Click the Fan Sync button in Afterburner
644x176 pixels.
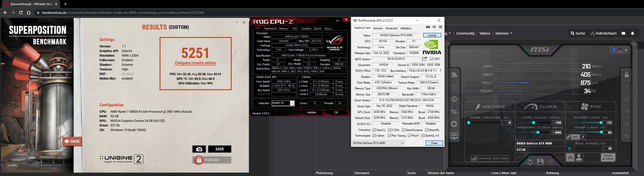[608, 158]
